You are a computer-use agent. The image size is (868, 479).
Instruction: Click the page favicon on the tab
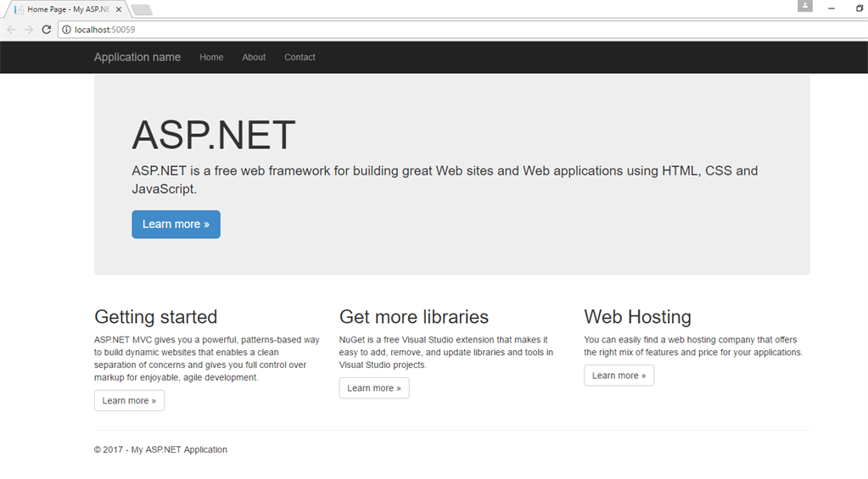click(19, 9)
